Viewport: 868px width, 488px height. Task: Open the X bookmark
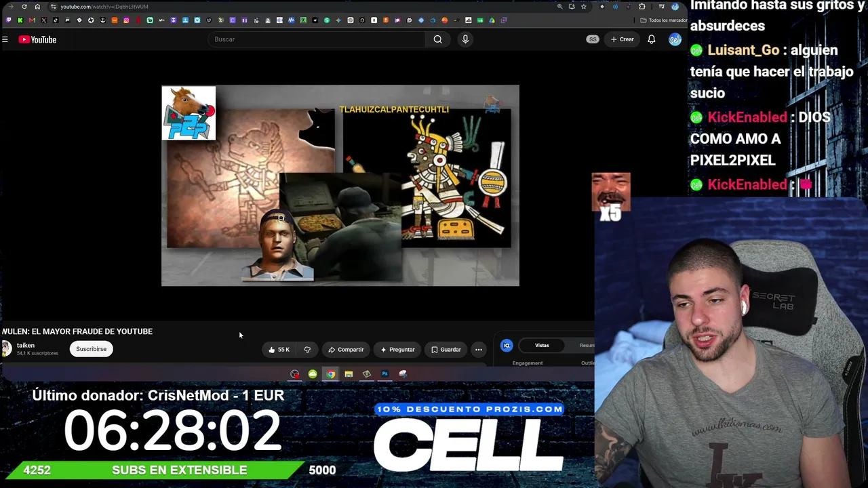[x=43, y=20]
